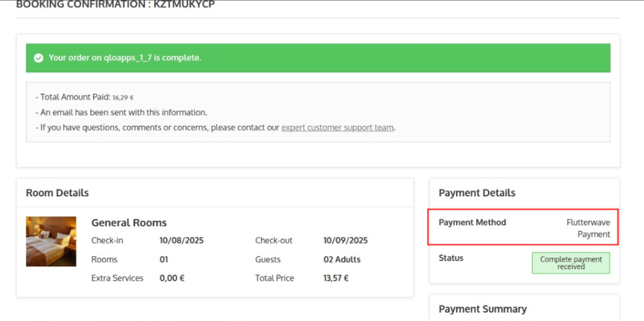Click the Extra Services amount 0,00 €
Viewport: 644px width, 321px height.
172,278
